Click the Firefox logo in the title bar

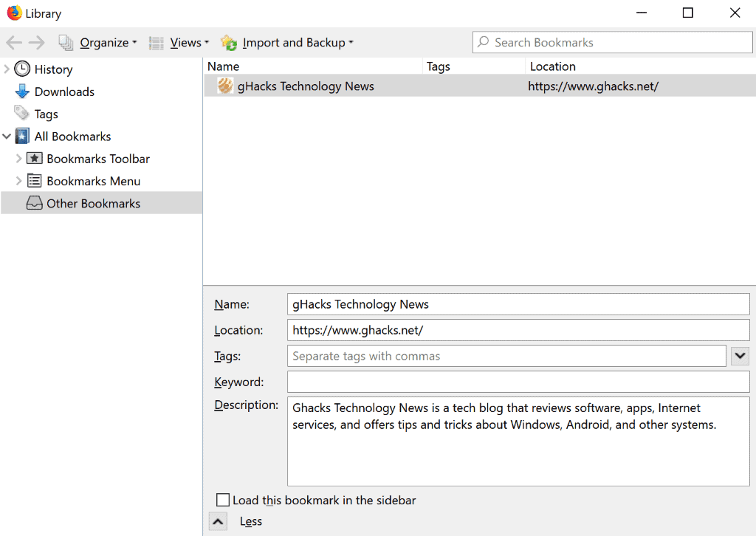point(13,13)
